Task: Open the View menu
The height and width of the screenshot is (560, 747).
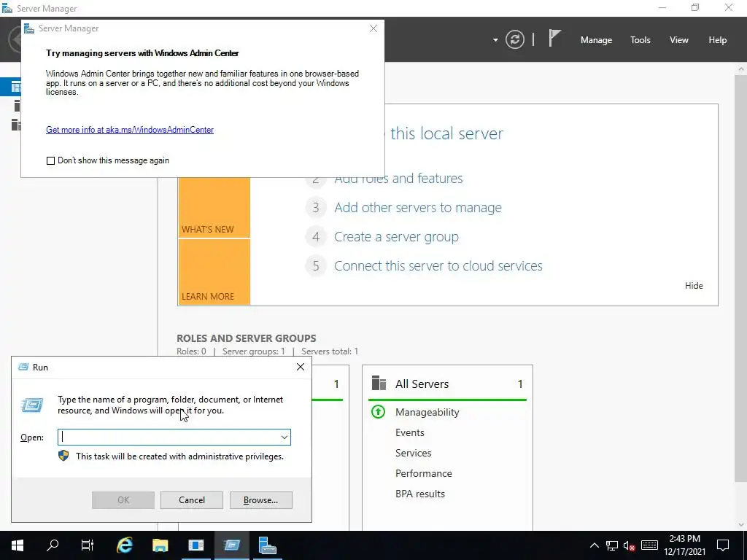Action: pyautogui.click(x=679, y=40)
